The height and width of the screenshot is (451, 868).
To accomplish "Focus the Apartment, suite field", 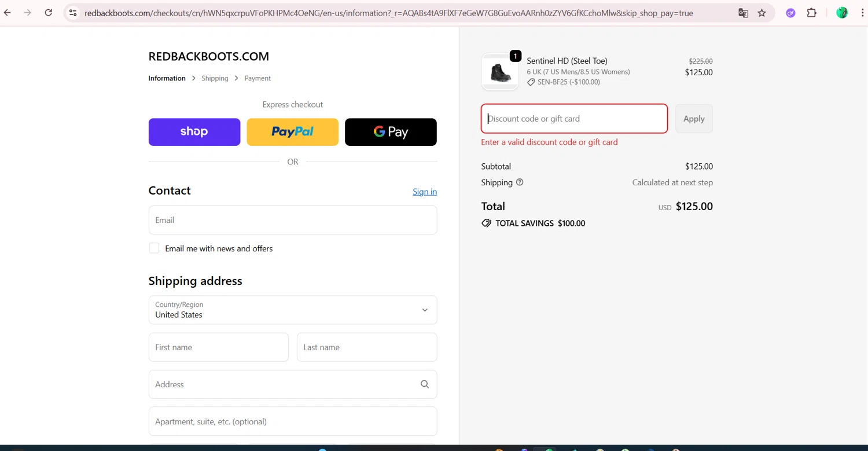I will point(293,421).
